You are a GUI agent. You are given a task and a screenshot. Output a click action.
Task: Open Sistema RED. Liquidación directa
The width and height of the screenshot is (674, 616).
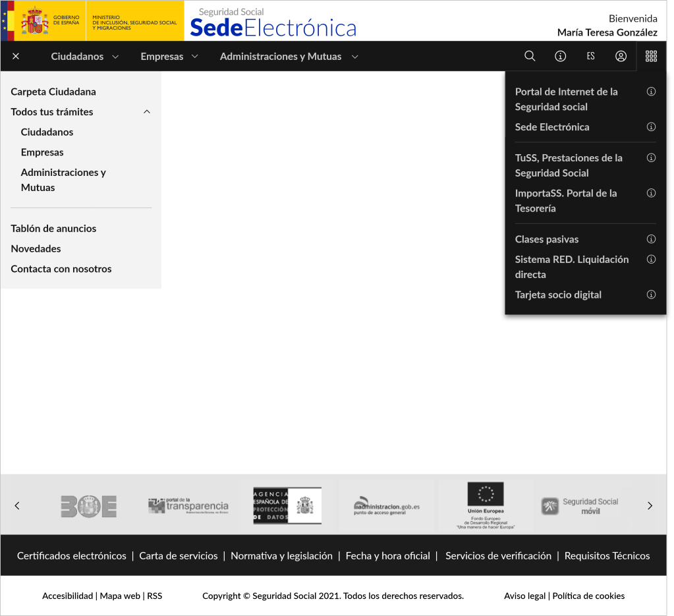[x=572, y=267]
